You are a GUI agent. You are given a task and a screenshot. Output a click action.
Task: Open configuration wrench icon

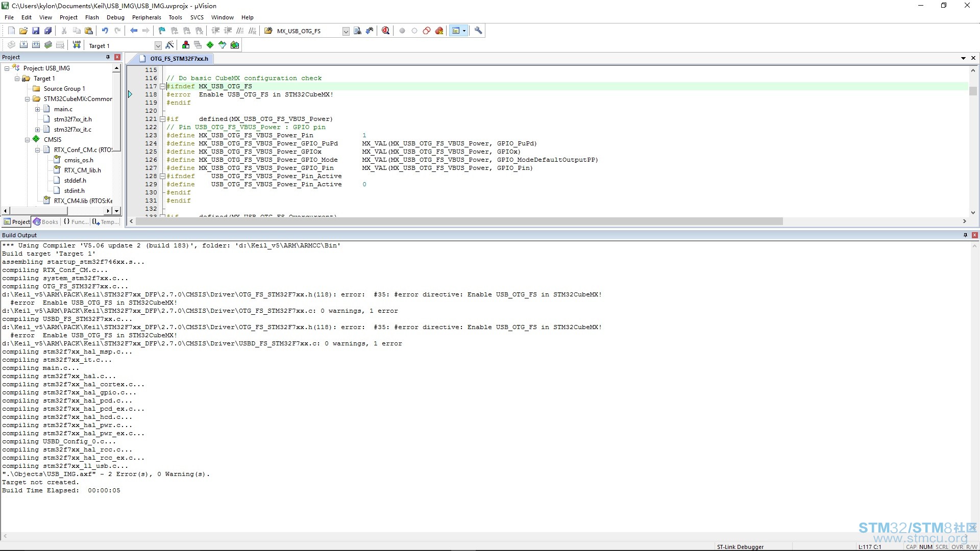[478, 31]
